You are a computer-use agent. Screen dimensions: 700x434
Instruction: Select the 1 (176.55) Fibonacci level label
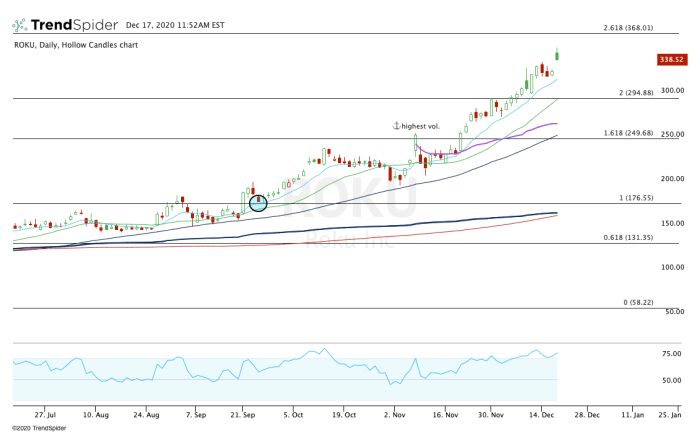click(636, 198)
